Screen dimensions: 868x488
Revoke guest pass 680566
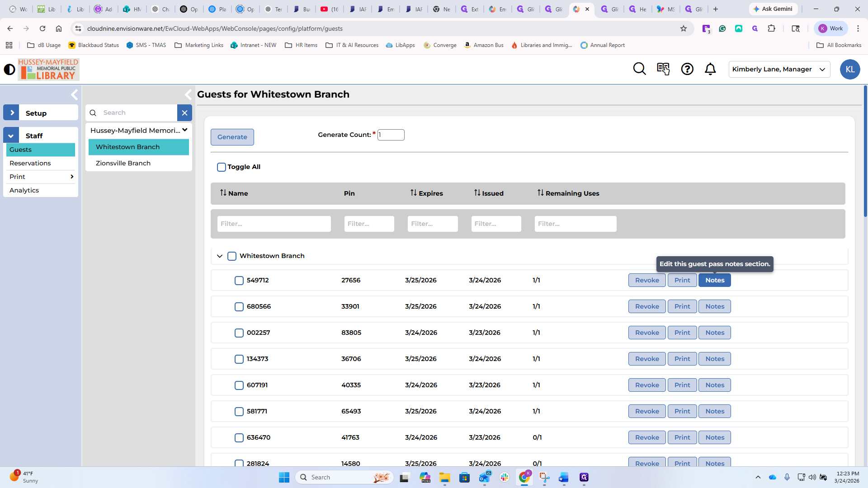[x=647, y=306]
